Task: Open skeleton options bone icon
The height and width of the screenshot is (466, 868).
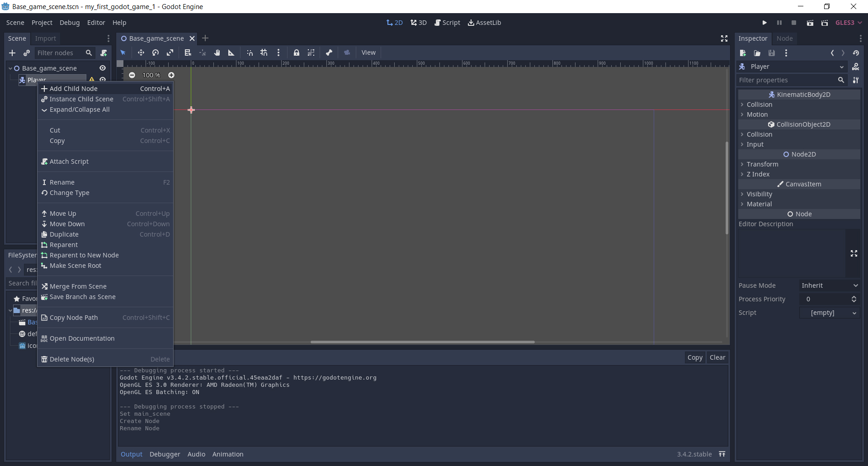Action: (329, 52)
